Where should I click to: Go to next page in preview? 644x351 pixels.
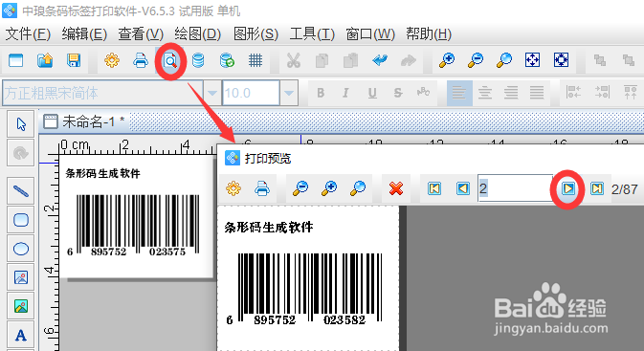[568, 188]
